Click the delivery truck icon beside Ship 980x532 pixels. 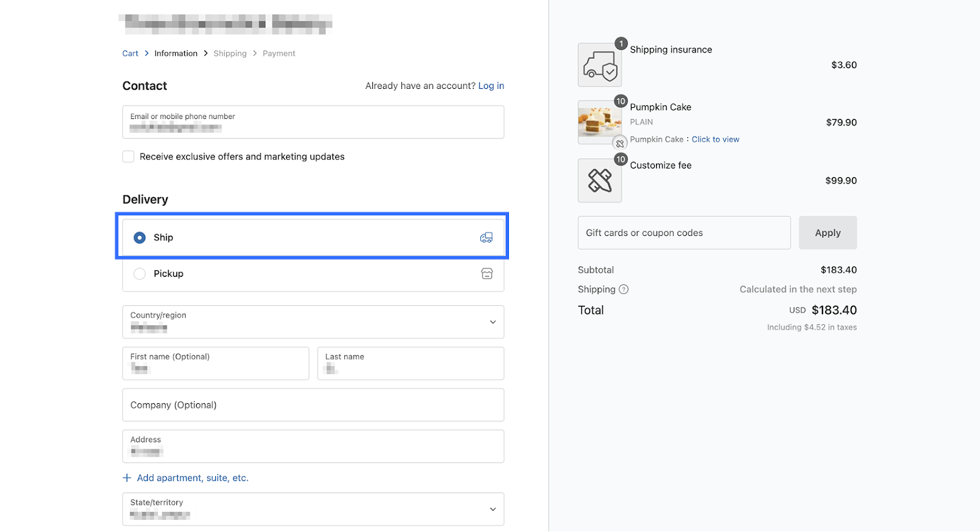(x=486, y=238)
